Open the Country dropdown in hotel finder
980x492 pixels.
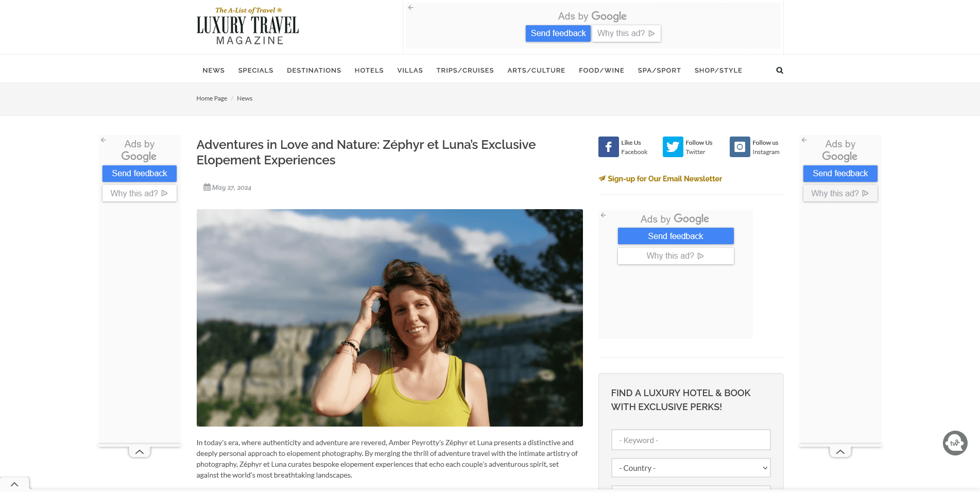click(x=691, y=468)
